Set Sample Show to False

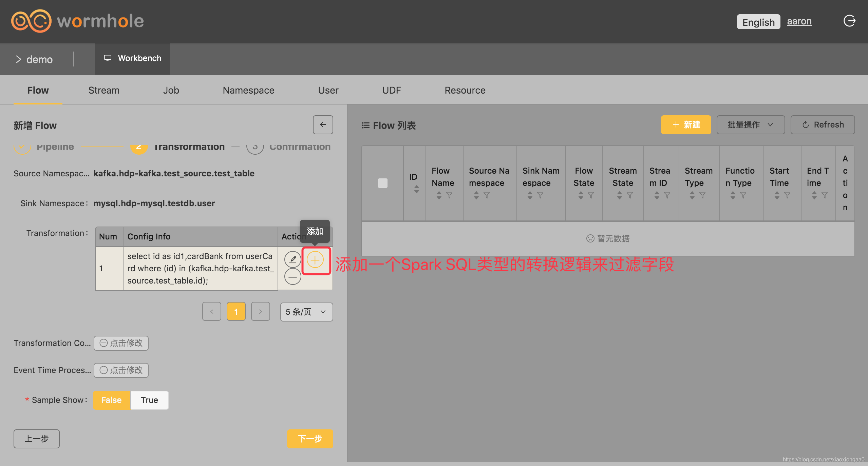coord(111,400)
